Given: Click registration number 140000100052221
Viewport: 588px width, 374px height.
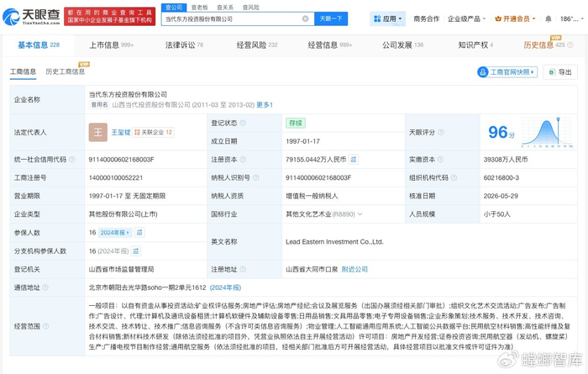Looking at the screenshot, I should (116, 178).
